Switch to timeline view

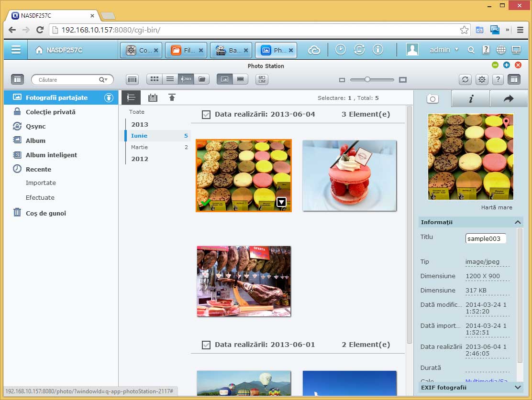point(186,79)
